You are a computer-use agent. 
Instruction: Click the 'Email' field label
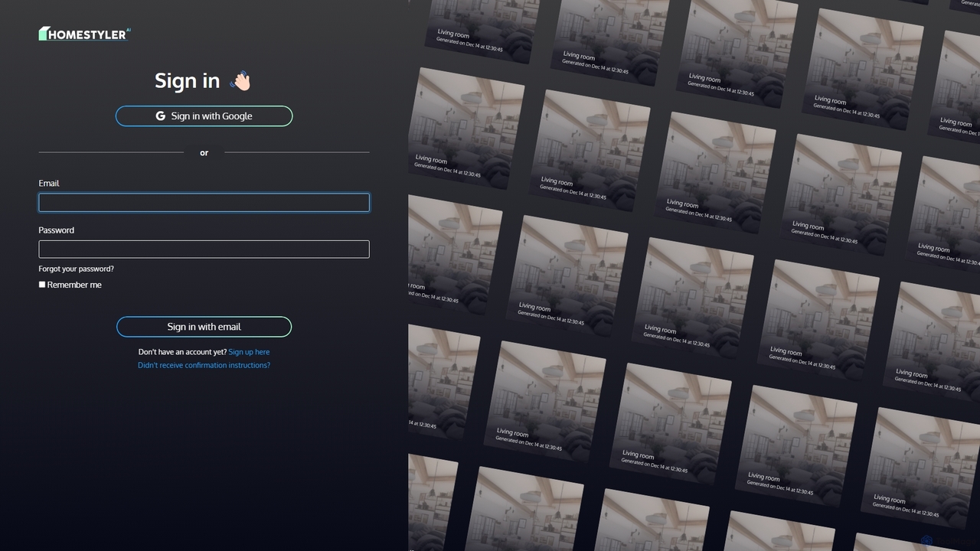point(49,183)
